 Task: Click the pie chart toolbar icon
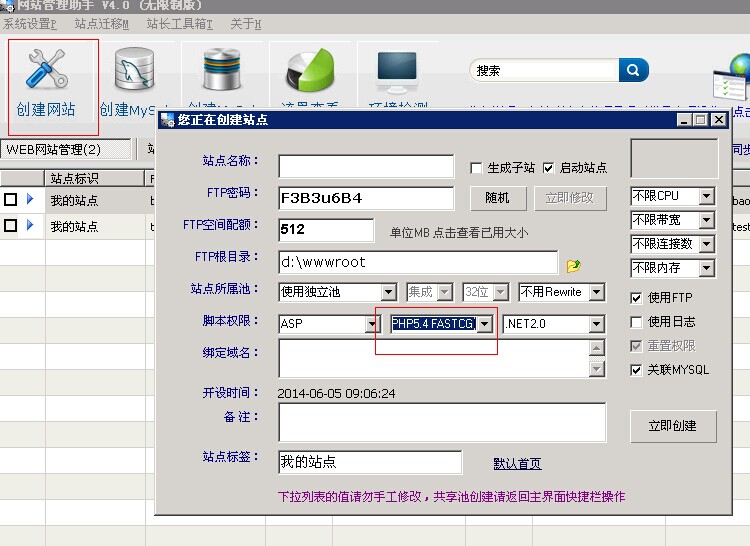[310, 71]
